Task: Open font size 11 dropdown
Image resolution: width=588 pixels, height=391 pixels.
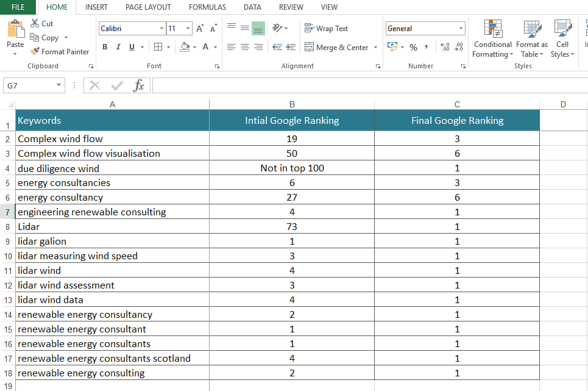Action: point(188,29)
